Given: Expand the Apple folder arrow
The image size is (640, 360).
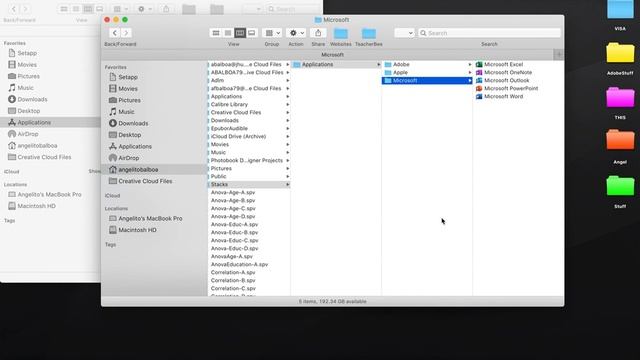Looking at the screenshot, I should point(470,72).
